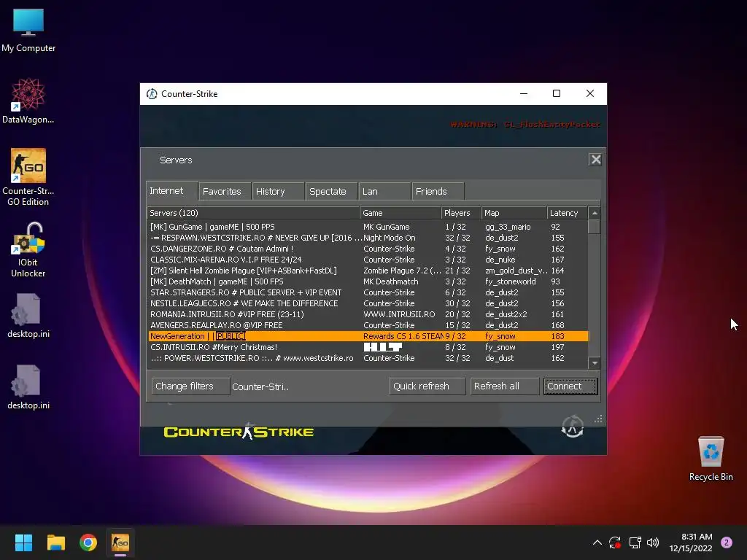Launch Counter-Strike GO Edition desktop shortcut
This screenshot has width=747, height=560.
[x=28, y=177]
